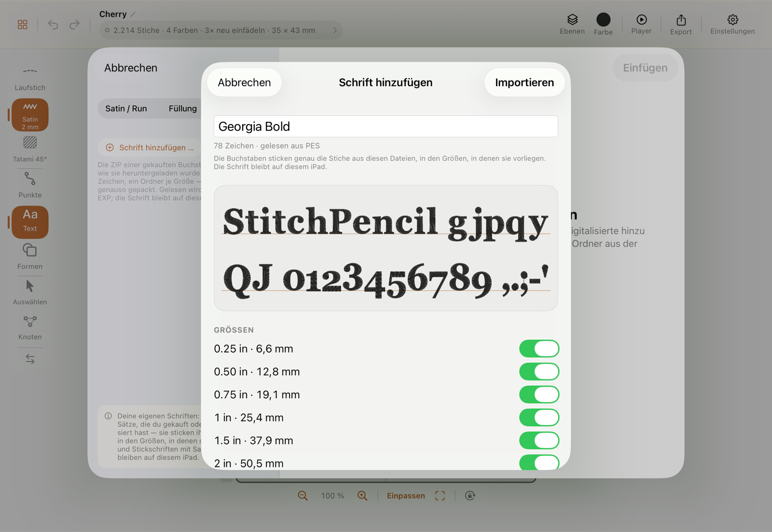Toggle the 0.25 in · 6,6 mm size
The image size is (772, 532).
539,349
